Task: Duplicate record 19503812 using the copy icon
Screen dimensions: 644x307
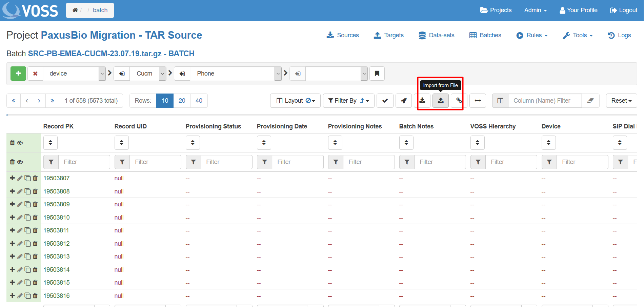Action: (x=27, y=244)
